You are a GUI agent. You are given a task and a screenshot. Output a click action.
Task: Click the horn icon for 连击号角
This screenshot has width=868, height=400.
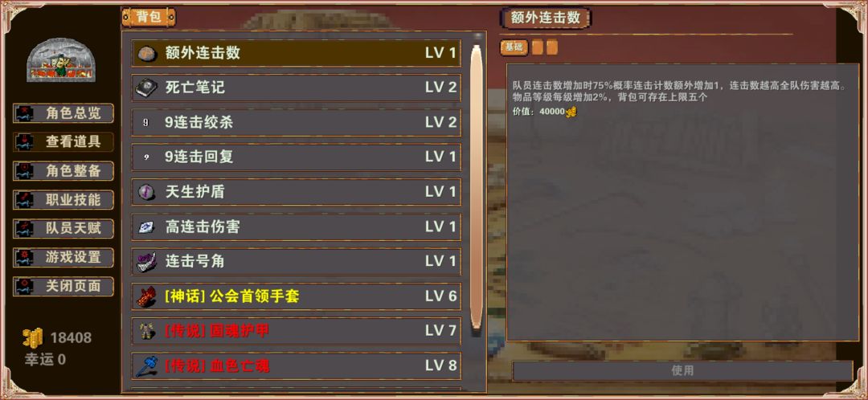pos(147,261)
